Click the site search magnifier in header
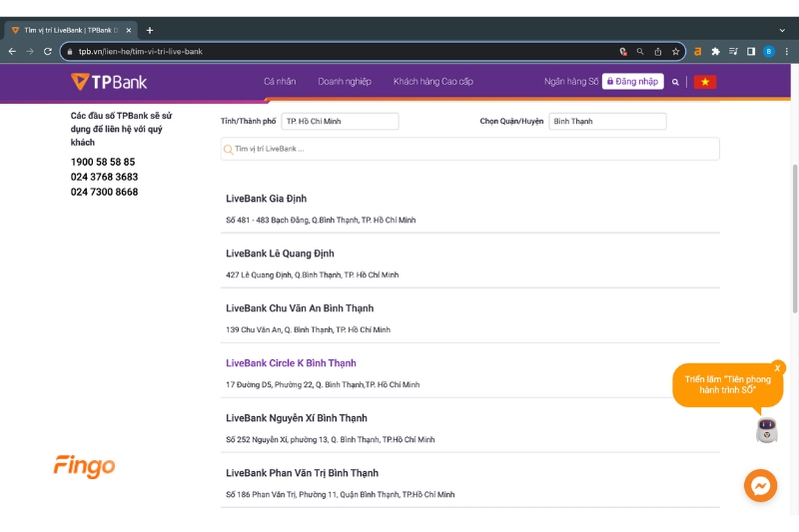Screen dimensions: 799x532 (x=675, y=82)
